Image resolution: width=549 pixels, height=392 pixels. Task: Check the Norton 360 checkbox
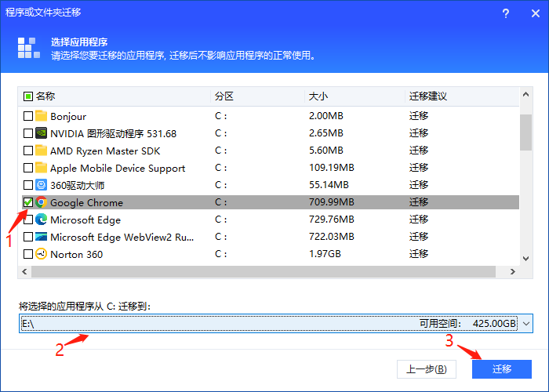(28, 254)
